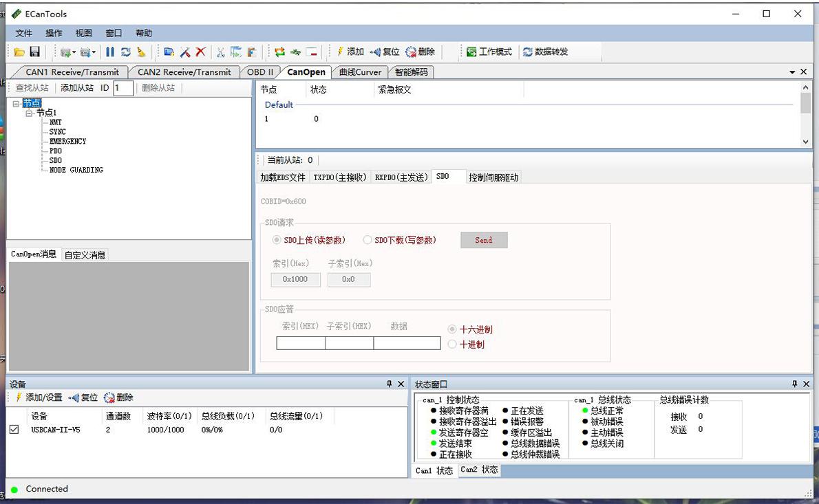This screenshot has height=504, width=819.
Task: Select SDO下载(写参数) radio button
Action: pyautogui.click(x=367, y=240)
